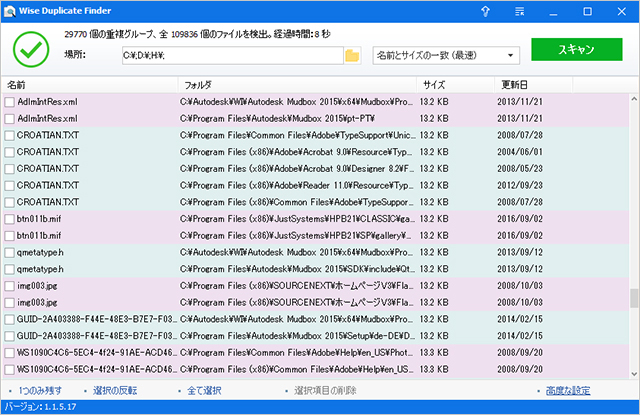Click the 2016/09/02 date of first btn011b.mif row
Viewport: 640px width, 415px height.
click(520, 219)
